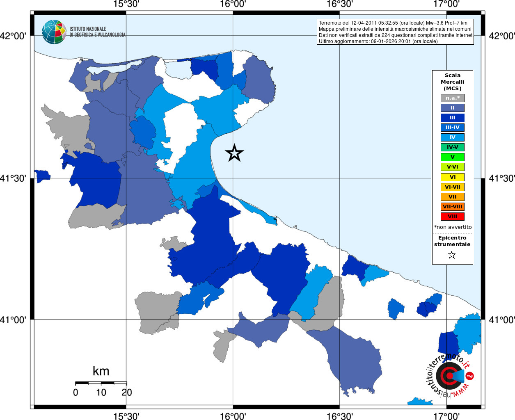This screenshot has width=515, height=420.
Task: Select the green V intensity swatch
Action: 453,157
